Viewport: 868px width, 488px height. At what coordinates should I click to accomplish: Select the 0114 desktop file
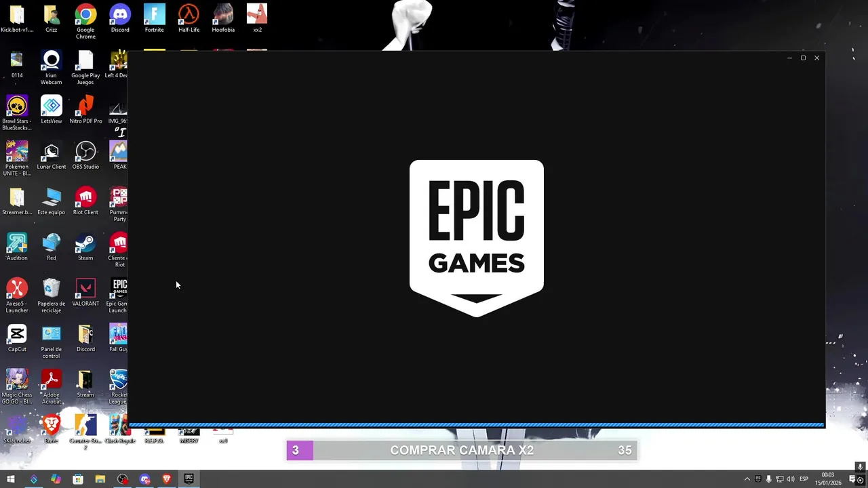(17, 64)
